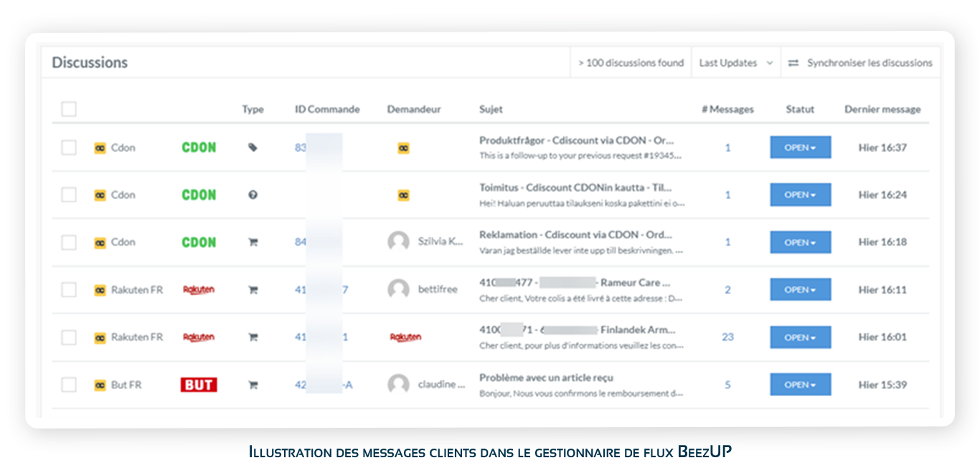Viewport: 980px width, 473px height.
Task: Click the CDON logo in the Toimitus row
Action: pos(199,195)
